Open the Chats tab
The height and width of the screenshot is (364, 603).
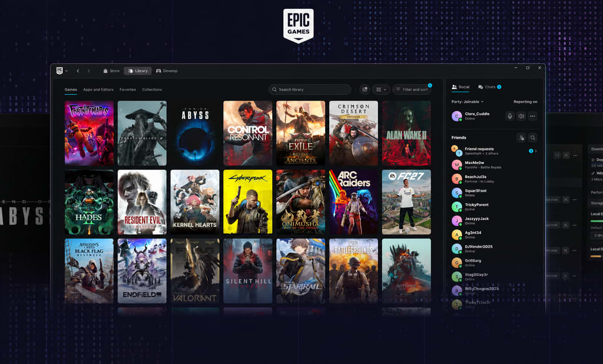(489, 87)
